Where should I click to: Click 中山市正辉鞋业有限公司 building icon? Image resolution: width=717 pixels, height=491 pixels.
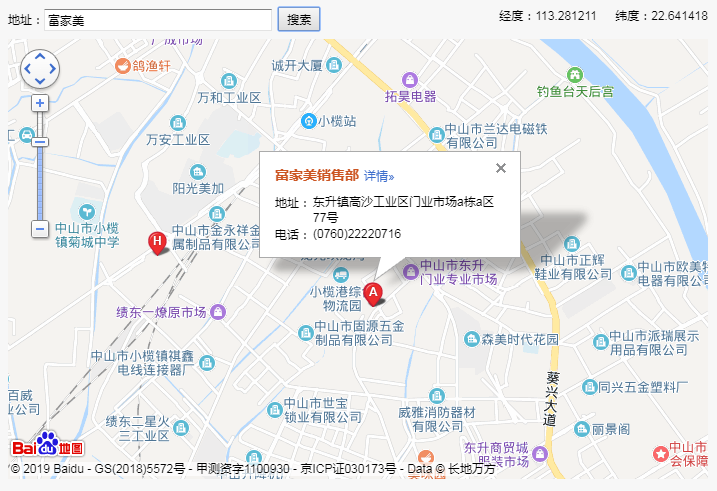pos(572,244)
